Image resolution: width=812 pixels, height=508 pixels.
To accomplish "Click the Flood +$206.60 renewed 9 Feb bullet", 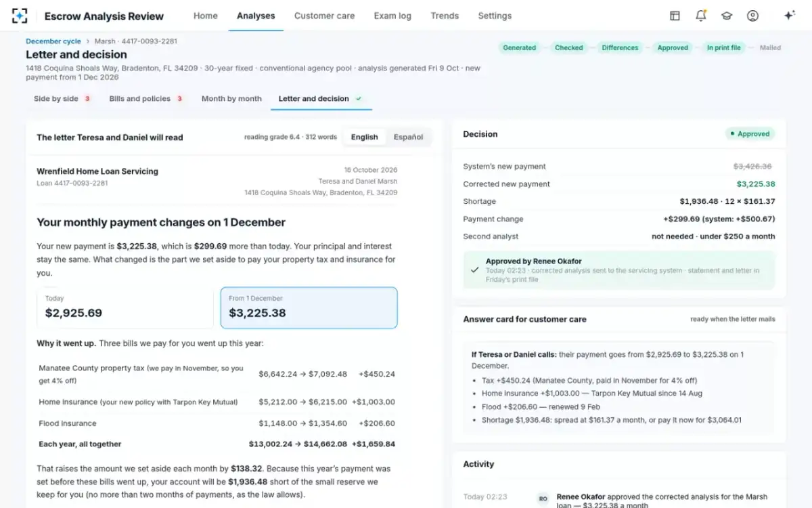I will click(x=541, y=407).
